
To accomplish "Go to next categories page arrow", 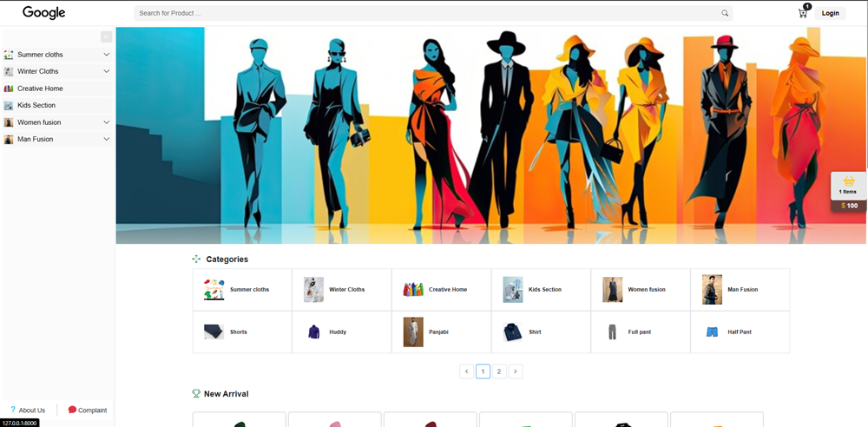I will (x=516, y=371).
